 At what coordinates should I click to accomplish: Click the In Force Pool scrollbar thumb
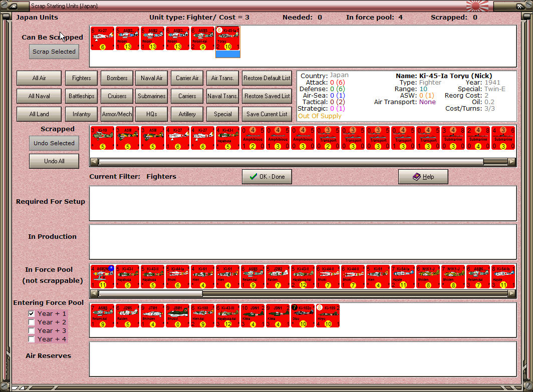click(151, 293)
